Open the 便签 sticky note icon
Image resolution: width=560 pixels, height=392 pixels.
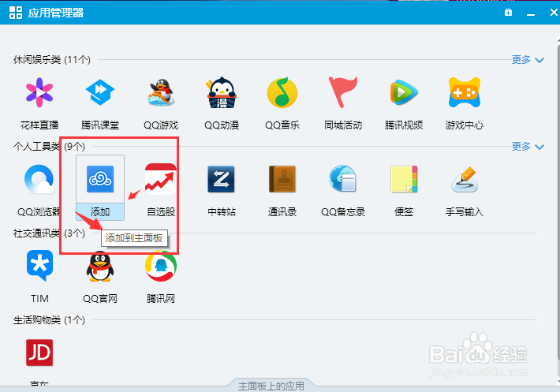[404, 179]
